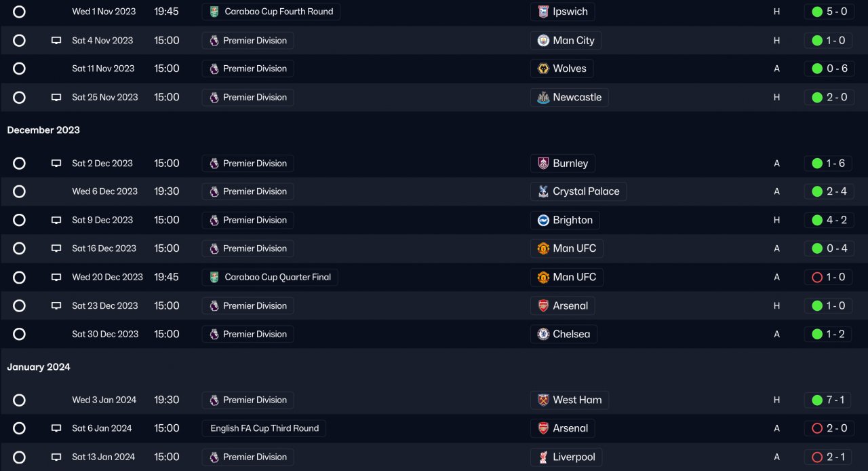Click the Newcastle club badge
Screen dimensions: 868x471
(543, 97)
